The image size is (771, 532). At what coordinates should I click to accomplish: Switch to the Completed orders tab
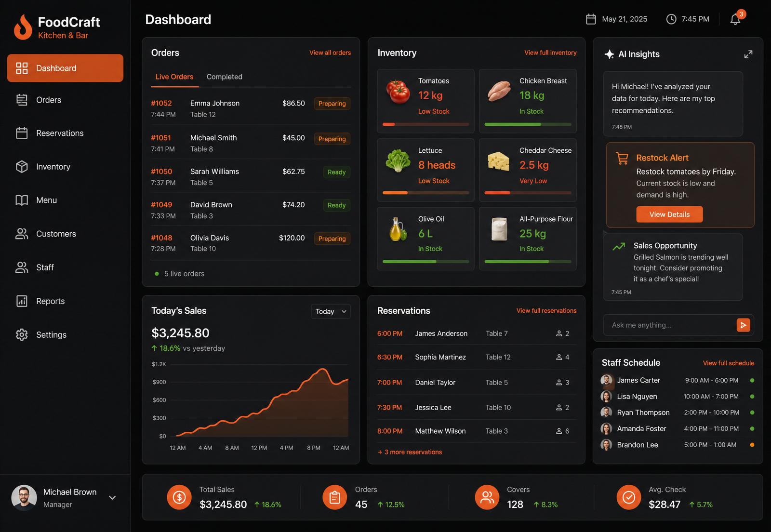[x=225, y=77]
